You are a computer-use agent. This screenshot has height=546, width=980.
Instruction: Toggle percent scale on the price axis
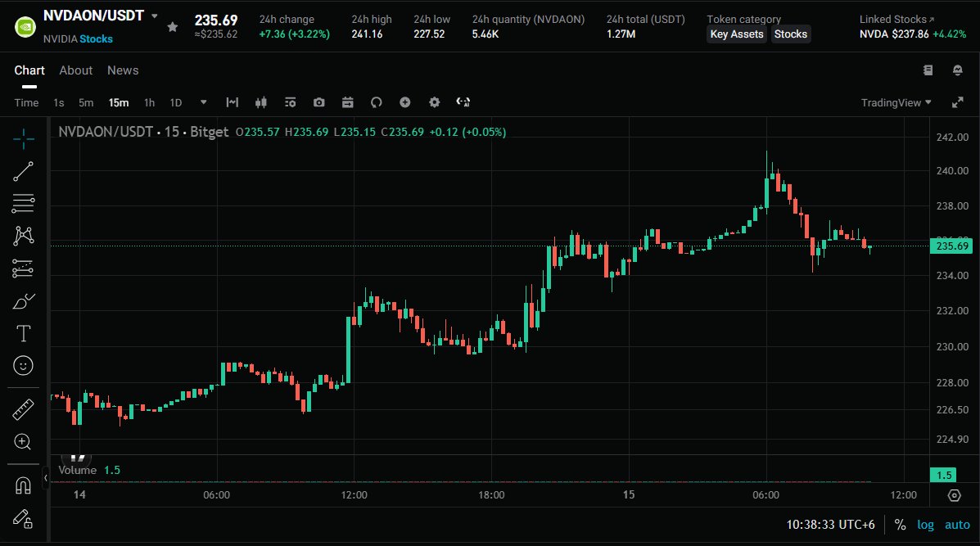[900, 525]
